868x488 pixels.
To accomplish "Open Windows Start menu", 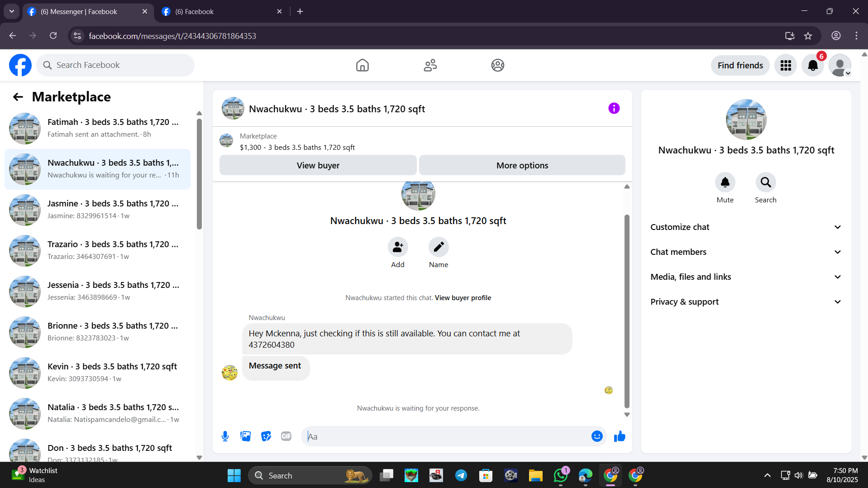I will pos(234,475).
